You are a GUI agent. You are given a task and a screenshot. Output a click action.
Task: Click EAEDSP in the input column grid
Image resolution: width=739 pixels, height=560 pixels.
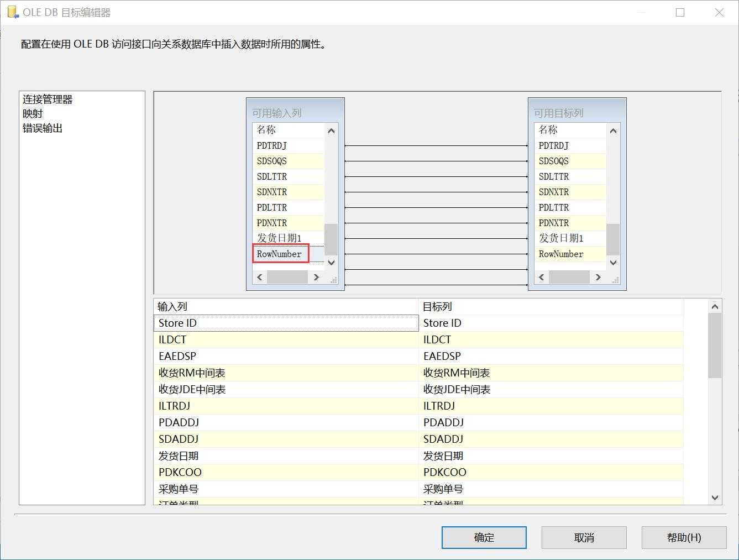click(286, 356)
